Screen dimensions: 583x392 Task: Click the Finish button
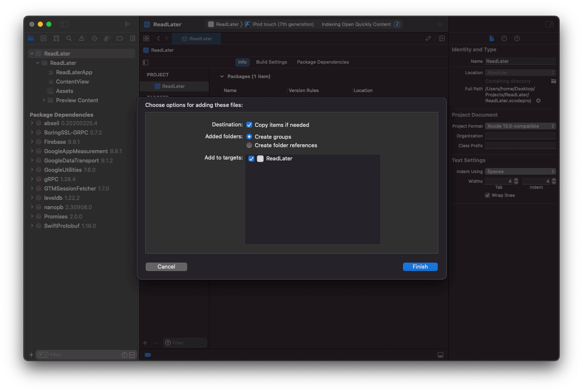(420, 267)
